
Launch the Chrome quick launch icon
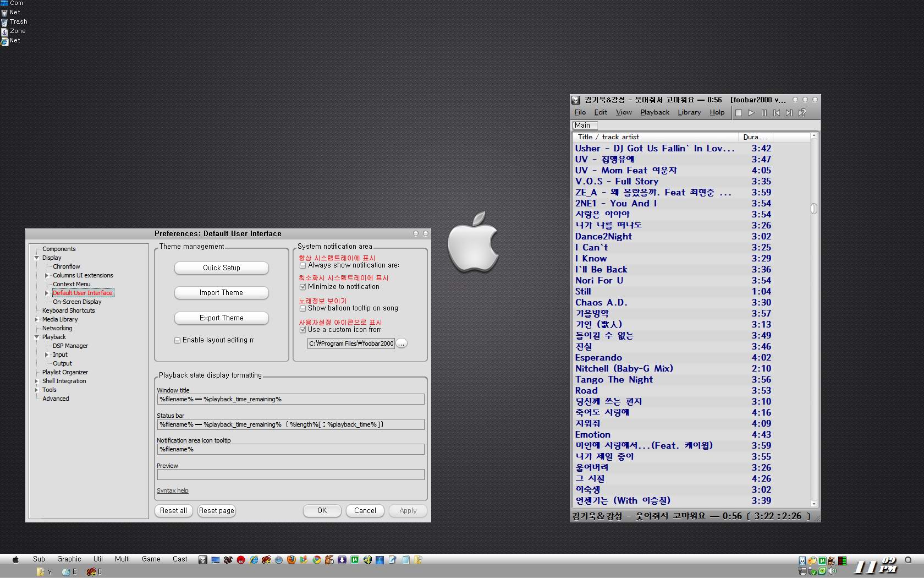point(317,560)
